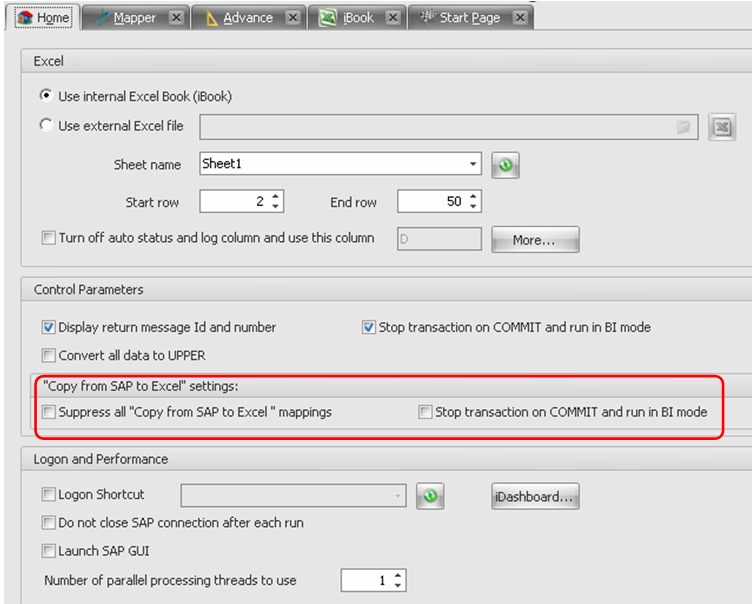Increase the End row value
Viewport: 752px width, 604px height.
[473, 197]
